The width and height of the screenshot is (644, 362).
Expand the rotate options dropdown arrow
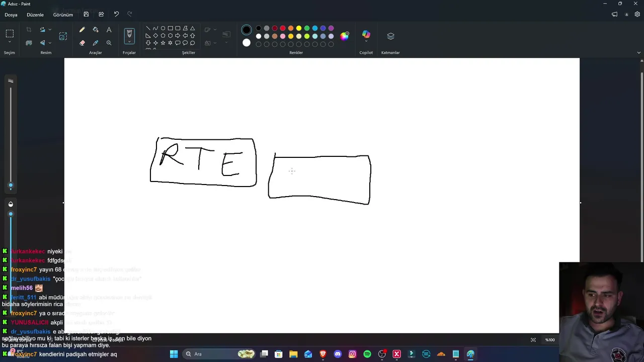(x=50, y=30)
